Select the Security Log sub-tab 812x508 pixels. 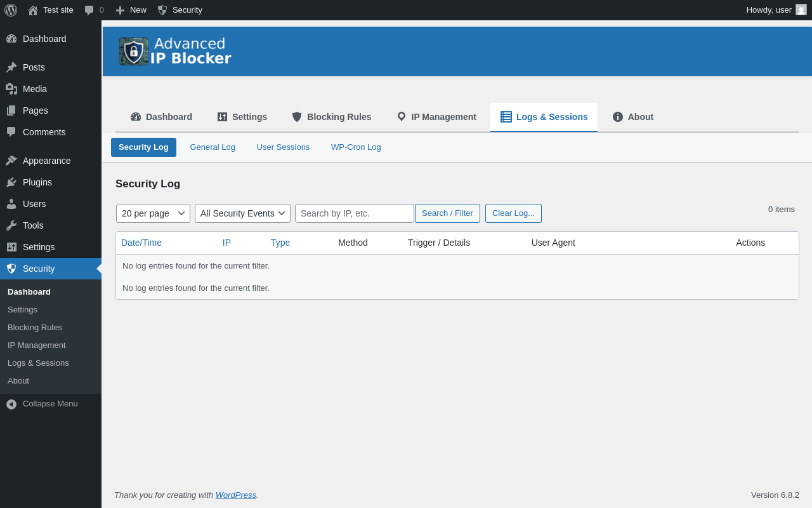pyautogui.click(x=143, y=147)
